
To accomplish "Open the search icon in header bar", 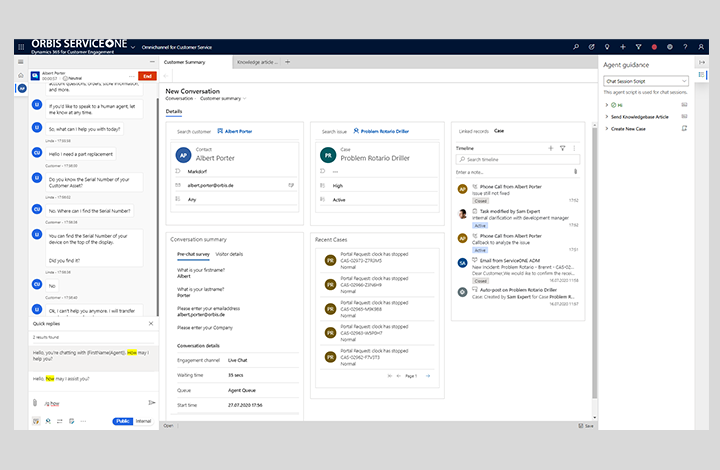I will [x=576, y=47].
